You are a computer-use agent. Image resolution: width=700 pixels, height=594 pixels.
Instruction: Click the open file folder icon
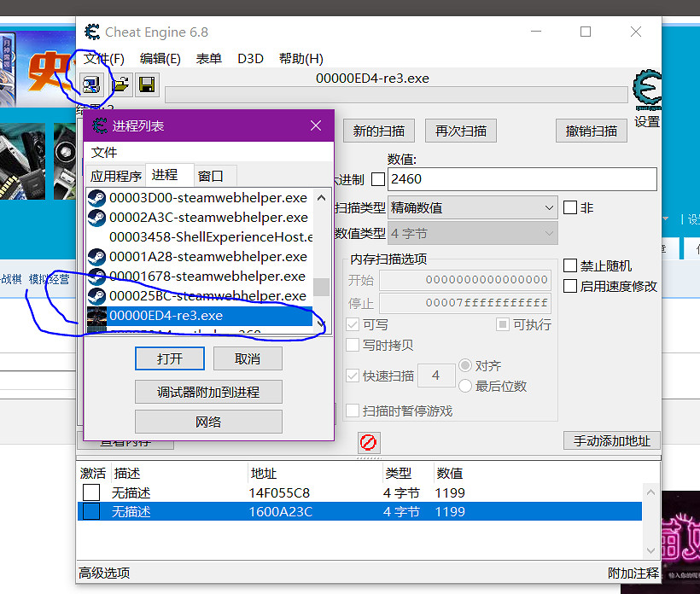tap(121, 84)
